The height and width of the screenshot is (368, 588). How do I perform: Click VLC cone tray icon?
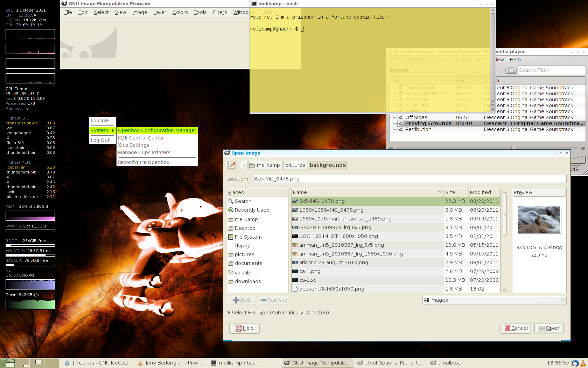(x=583, y=363)
